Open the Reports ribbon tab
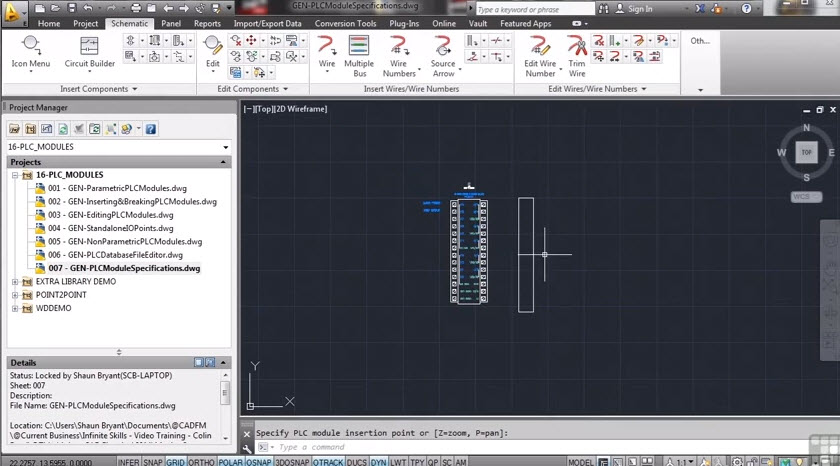This screenshot has height=466, width=840. click(x=207, y=24)
